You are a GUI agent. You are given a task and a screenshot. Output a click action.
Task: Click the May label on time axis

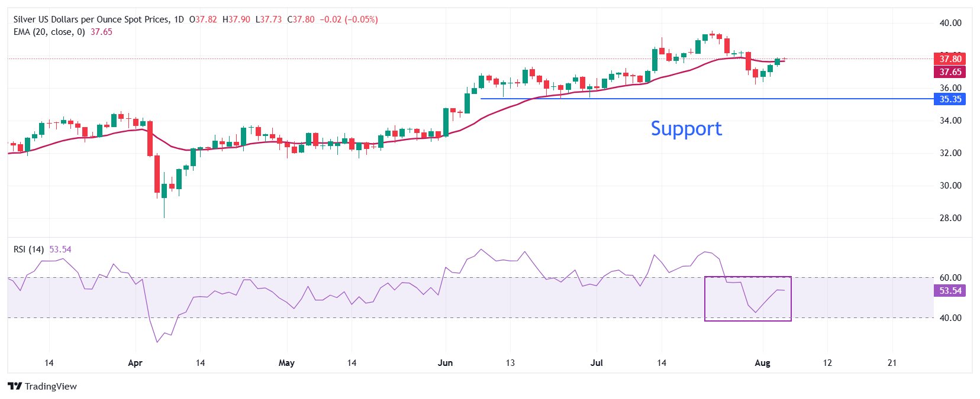[286, 363]
